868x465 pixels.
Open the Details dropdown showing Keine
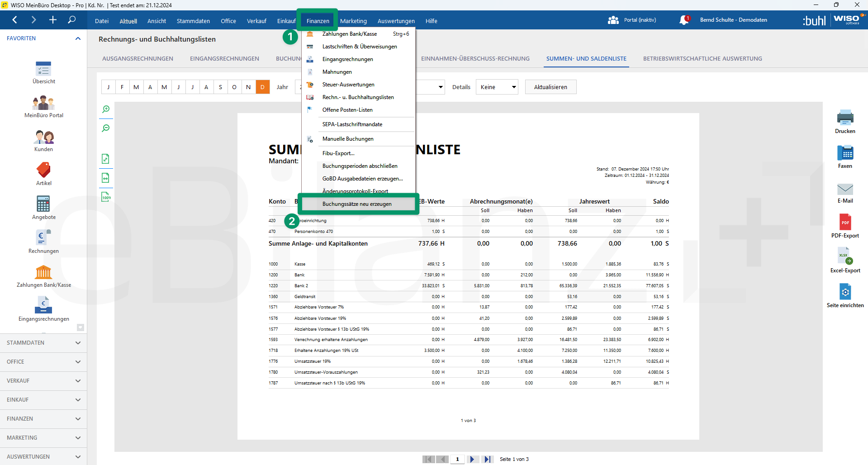coord(497,87)
